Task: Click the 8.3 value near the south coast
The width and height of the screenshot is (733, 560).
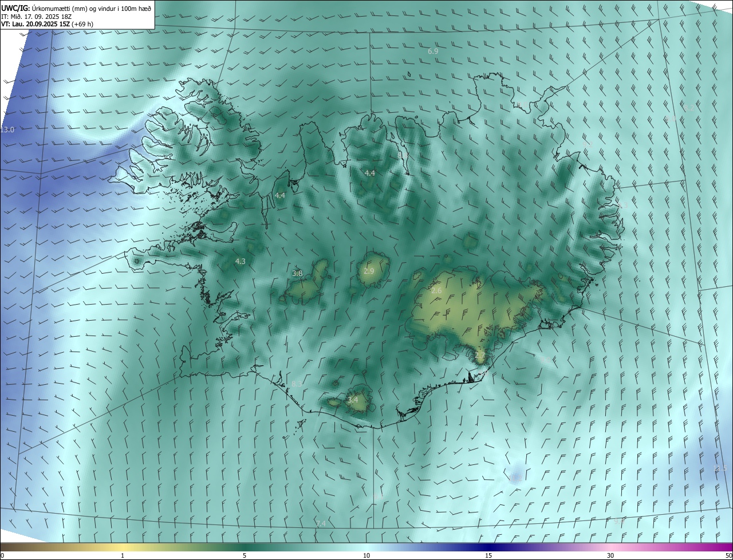Action: click(x=297, y=384)
